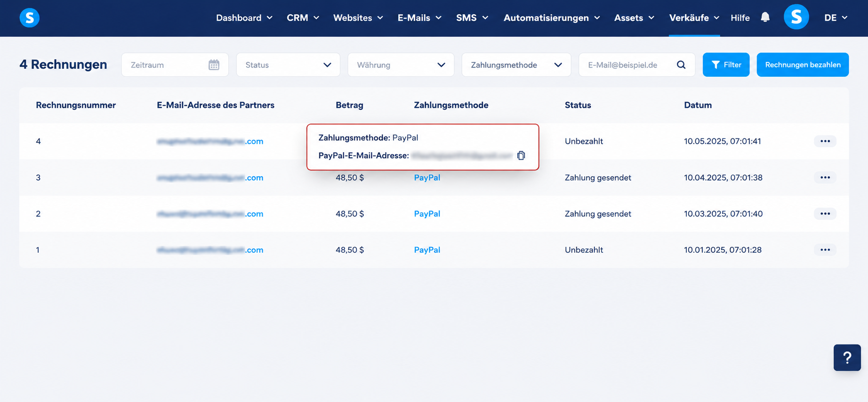Open partner email link for invoice 1
868x402 pixels.
point(210,250)
